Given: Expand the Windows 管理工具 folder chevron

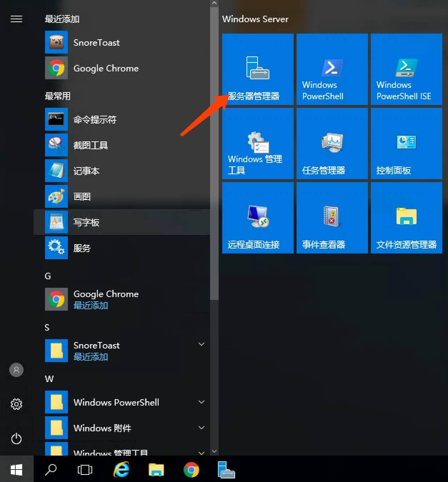Looking at the screenshot, I should (x=201, y=453).
